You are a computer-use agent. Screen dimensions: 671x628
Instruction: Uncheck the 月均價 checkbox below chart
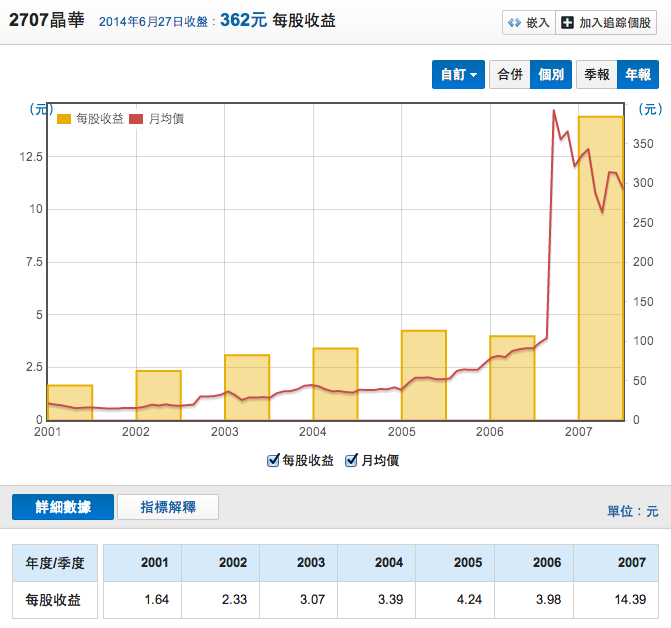pos(351,460)
